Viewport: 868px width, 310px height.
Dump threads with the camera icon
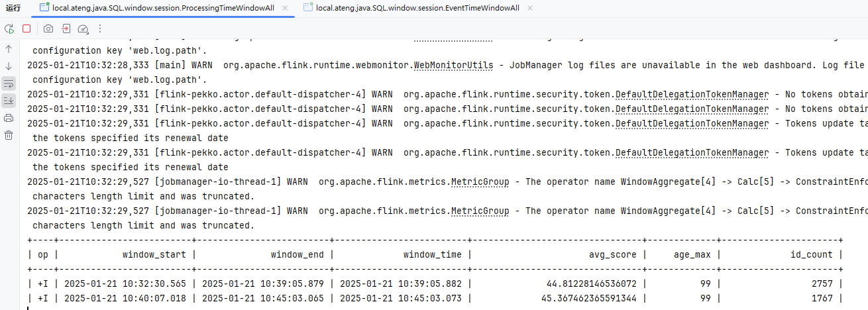48,28
